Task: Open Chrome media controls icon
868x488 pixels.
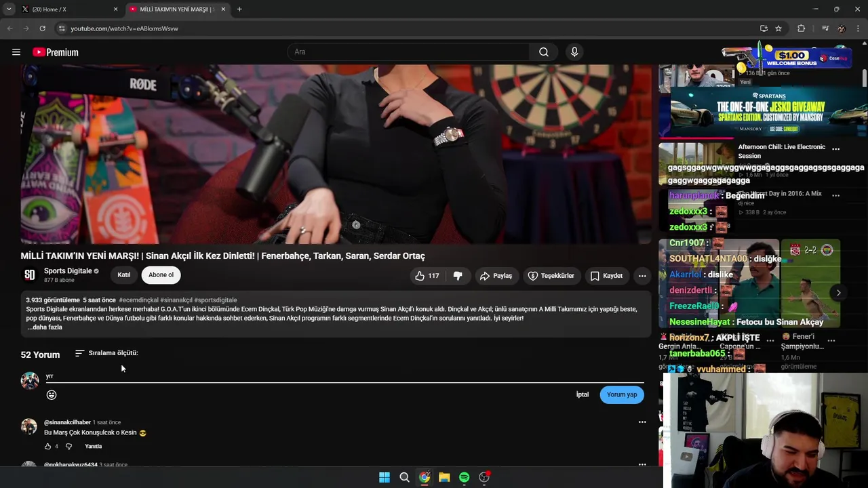Action: coord(825,28)
